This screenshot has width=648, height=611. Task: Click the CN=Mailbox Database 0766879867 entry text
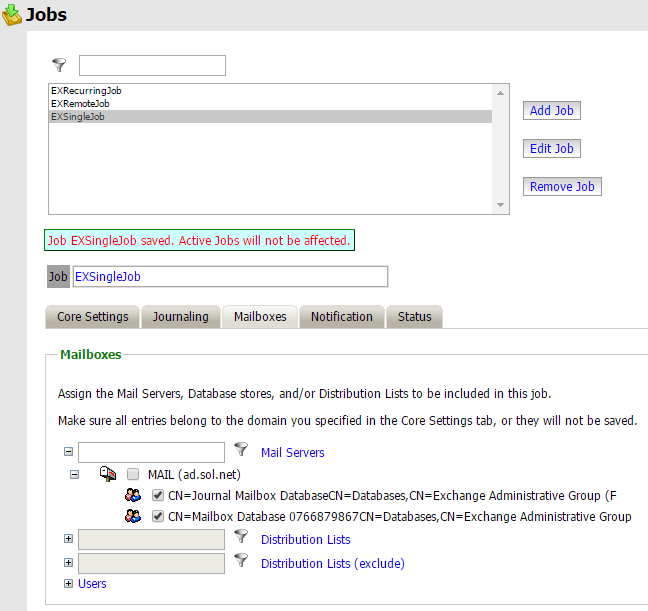(x=400, y=517)
